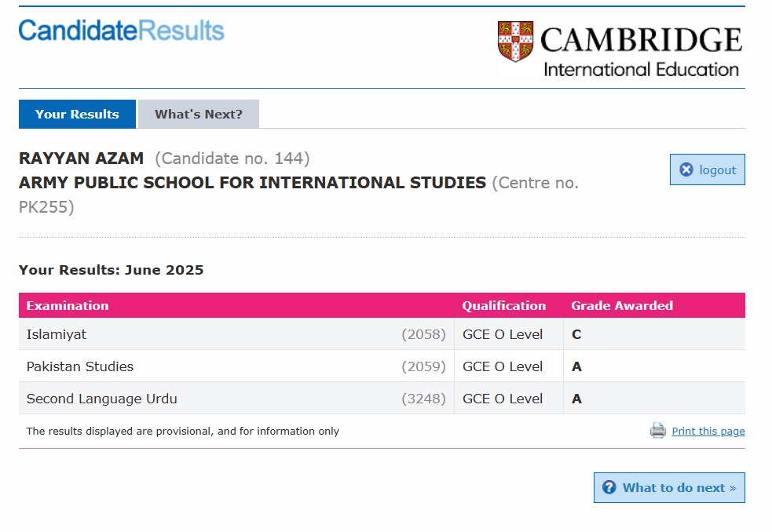Click the Examination column header

click(68, 305)
